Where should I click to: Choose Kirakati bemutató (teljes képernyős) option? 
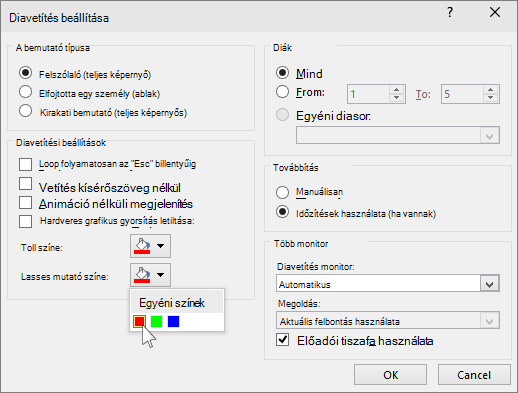[x=26, y=111]
